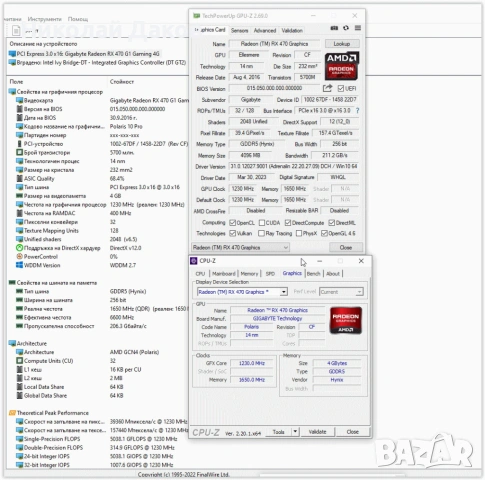This screenshot has width=485, height=480.
Task: Toggle the Ray Tracing checkbox
Action: 261,233
